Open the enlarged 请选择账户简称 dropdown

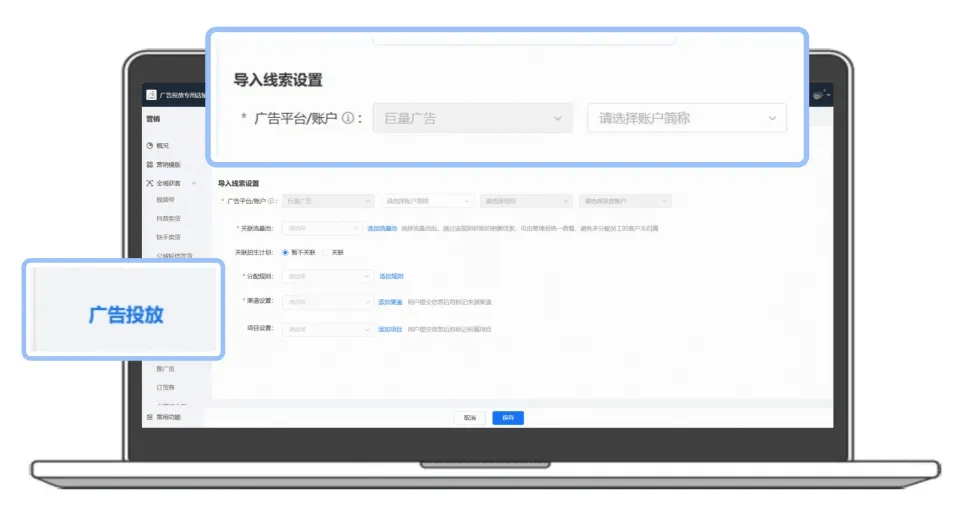(686, 118)
